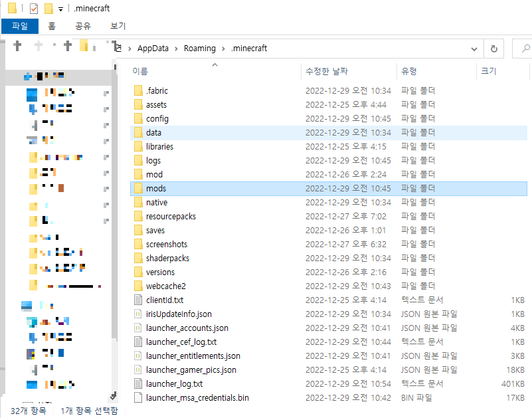The width and height of the screenshot is (532, 418).
Task: Switch to the 공유 ribbon tab
Action: [x=83, y=26]
